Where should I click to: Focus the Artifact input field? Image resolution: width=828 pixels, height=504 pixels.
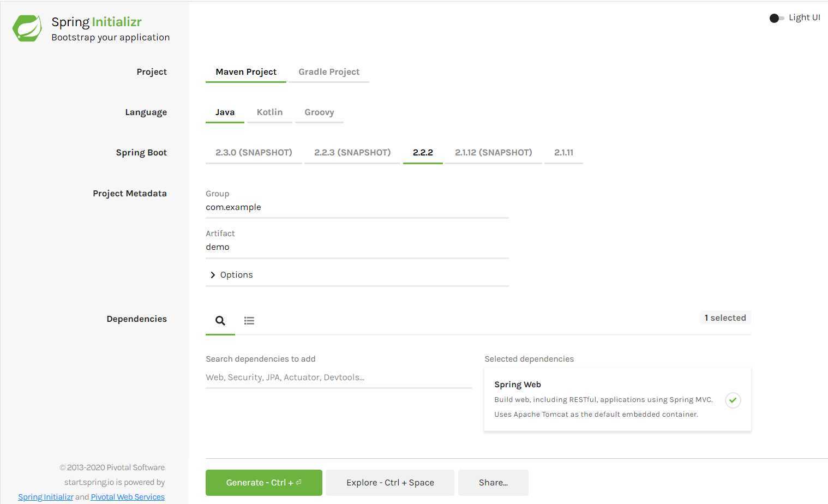pos(357,247)
